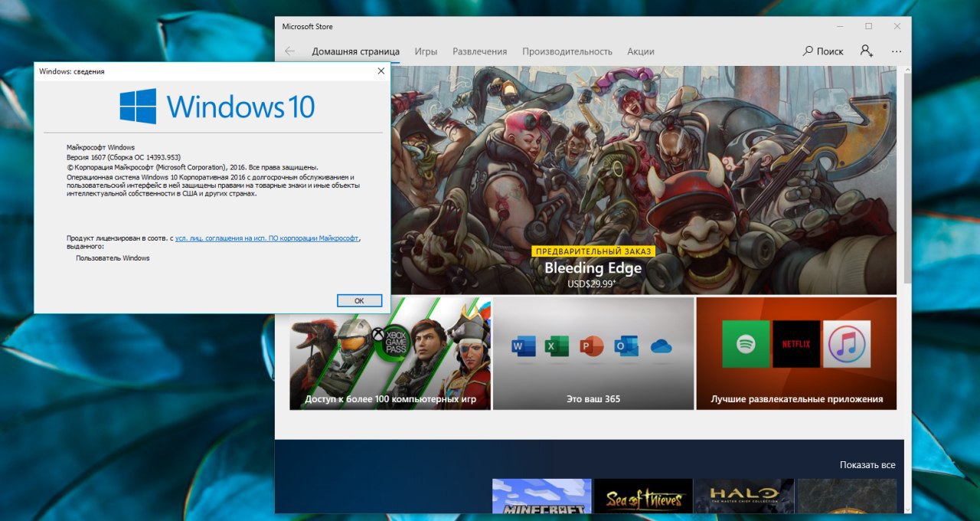Click the Windows 10 logo in dialog

pyautogui.click(x=217, y=106)
